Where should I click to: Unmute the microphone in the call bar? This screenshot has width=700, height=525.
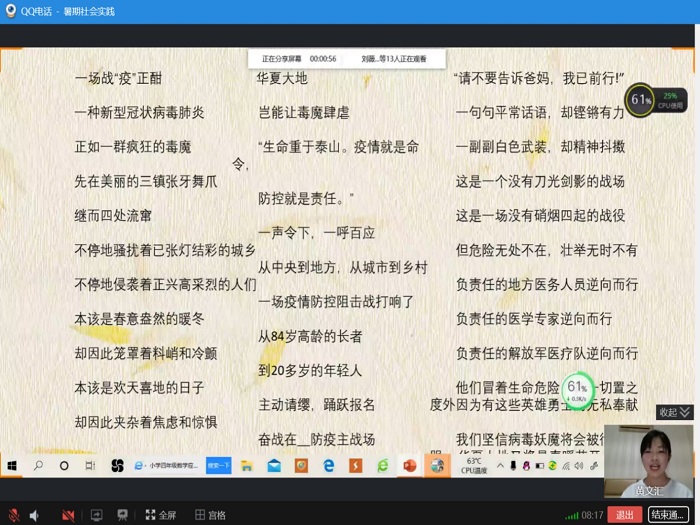(x=14, y=515)
